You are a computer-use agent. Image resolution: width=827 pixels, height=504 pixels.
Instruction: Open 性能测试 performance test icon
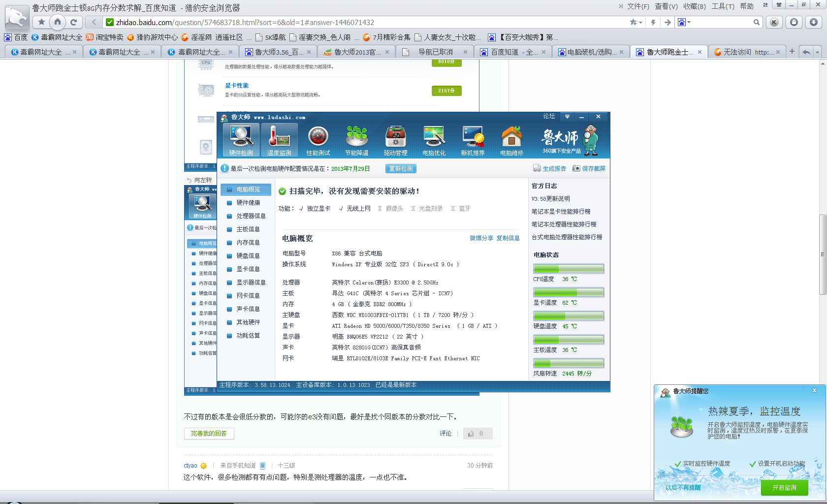(318, 140)
